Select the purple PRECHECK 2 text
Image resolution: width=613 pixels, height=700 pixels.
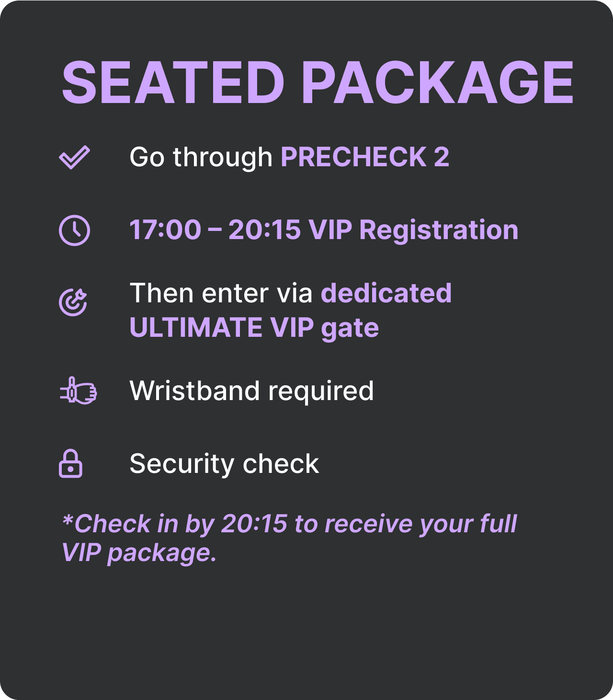365,157
